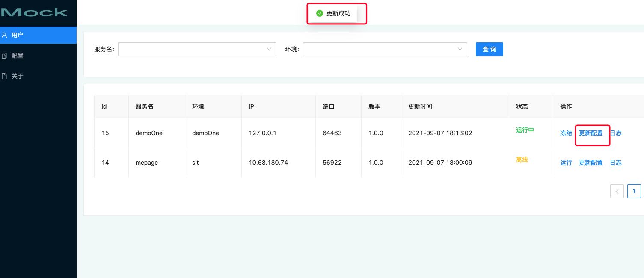Click the Mock logo in sidebar header

tap(34, 12)
